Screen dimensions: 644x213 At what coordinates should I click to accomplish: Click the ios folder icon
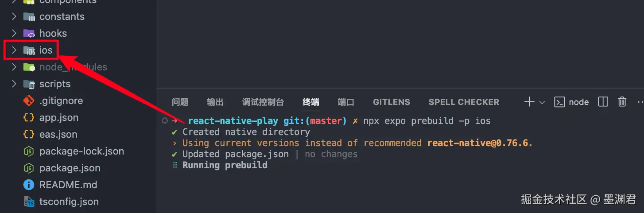pos(29,50)
